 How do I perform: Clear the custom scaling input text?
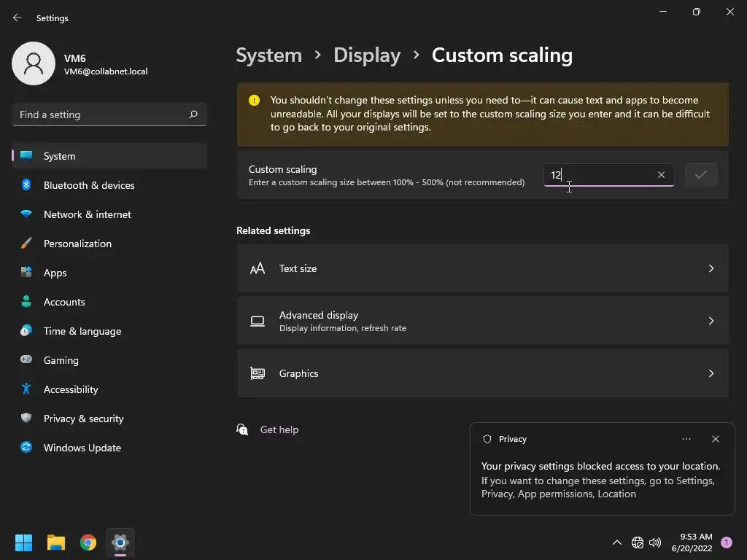tap(661, 175)
